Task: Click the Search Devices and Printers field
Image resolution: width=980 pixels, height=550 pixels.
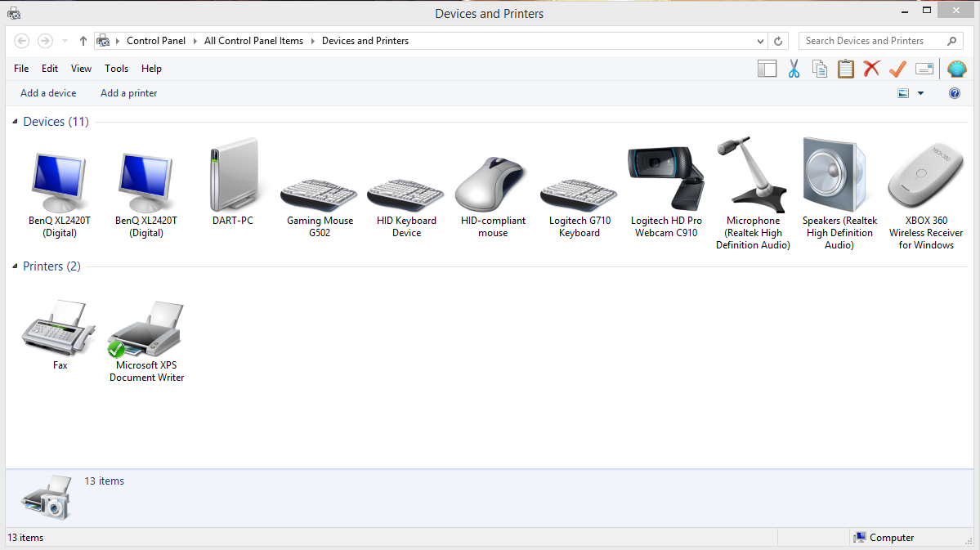Action: 872,41
